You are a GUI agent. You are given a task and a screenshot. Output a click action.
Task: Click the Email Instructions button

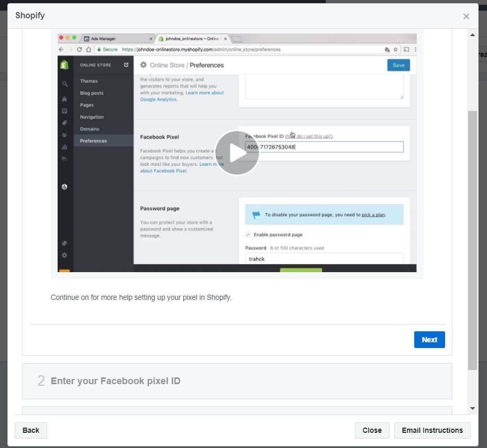tap(432, 430)
